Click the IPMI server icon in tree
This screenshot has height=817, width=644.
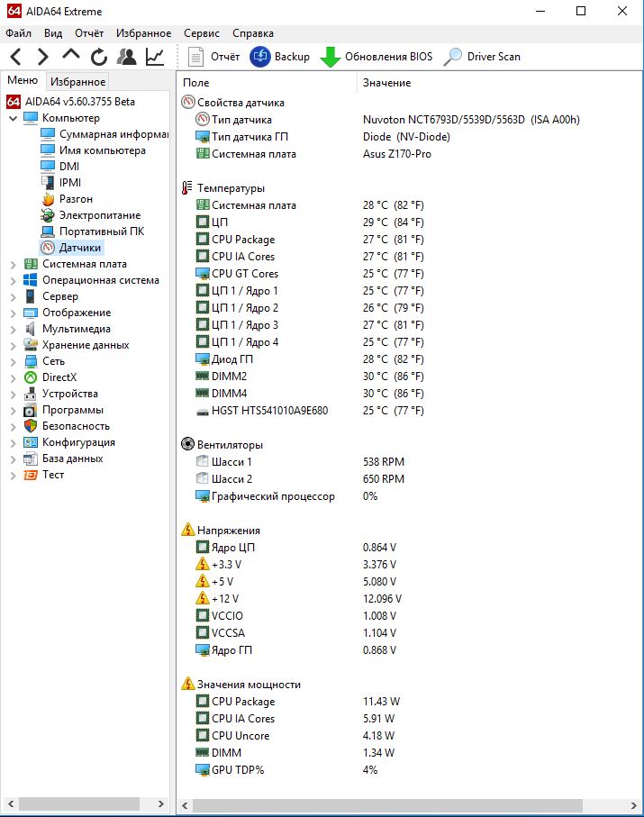click(x=48, y=182)
